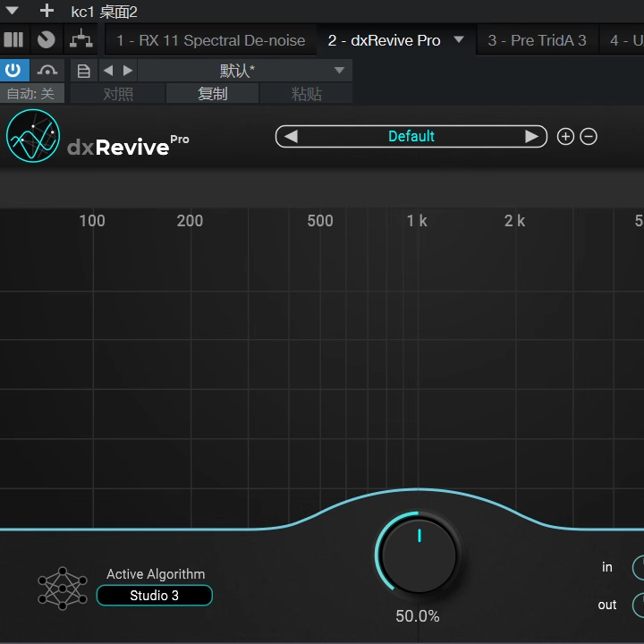Screen dimensions: 644x644
Task: Load previous host preset arrow
Action: [x=108, y=71]
